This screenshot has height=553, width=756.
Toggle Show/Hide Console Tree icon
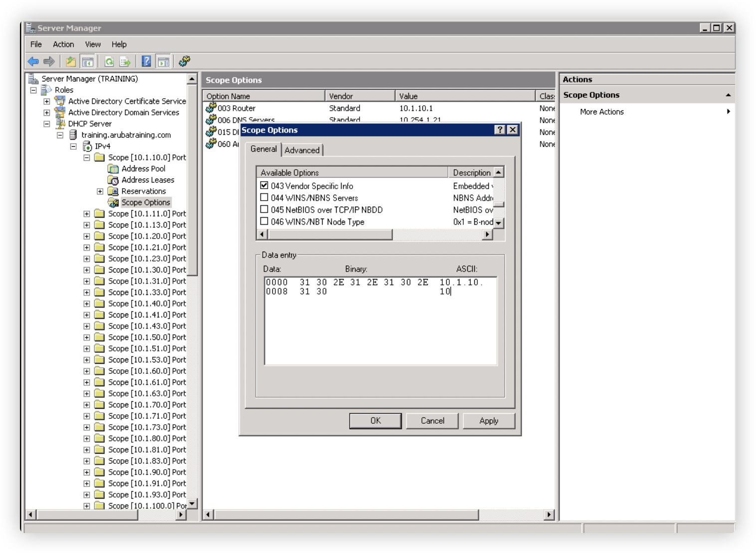pos(88,61)
